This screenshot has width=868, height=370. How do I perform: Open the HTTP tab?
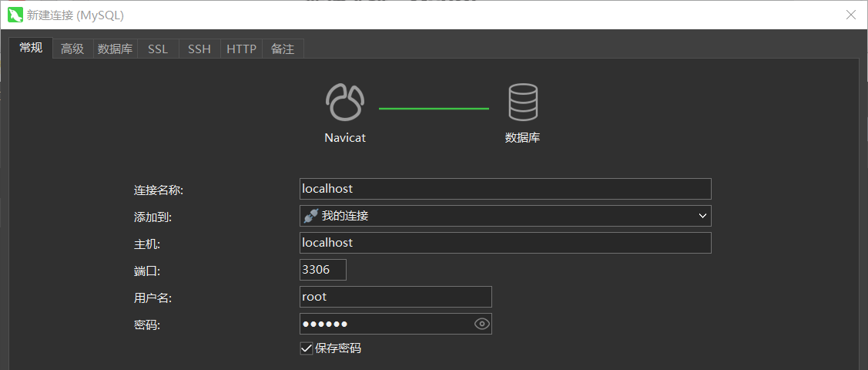click(x=241, y=49)
